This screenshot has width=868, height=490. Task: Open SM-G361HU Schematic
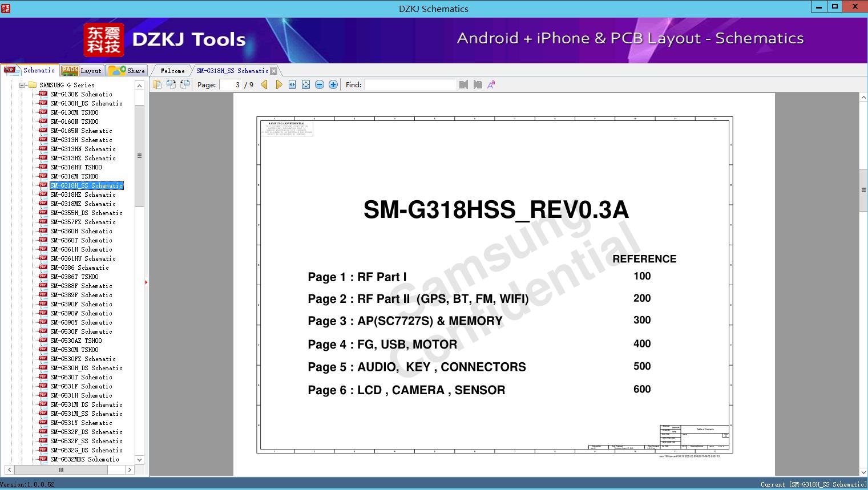[x=83, y=258]
